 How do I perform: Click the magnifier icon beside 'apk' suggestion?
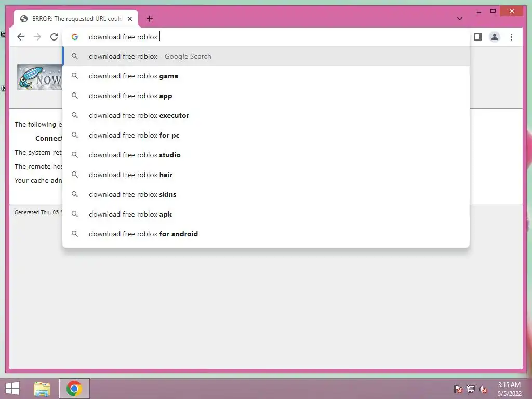(x=75, y=214)
